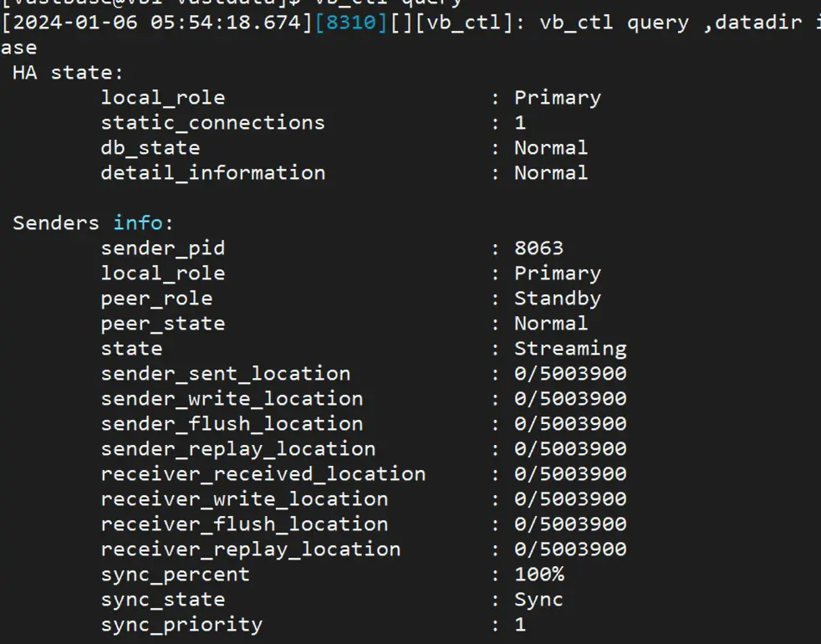Click the cyan word info after Senders
The image size is (821, 644).
138,223
